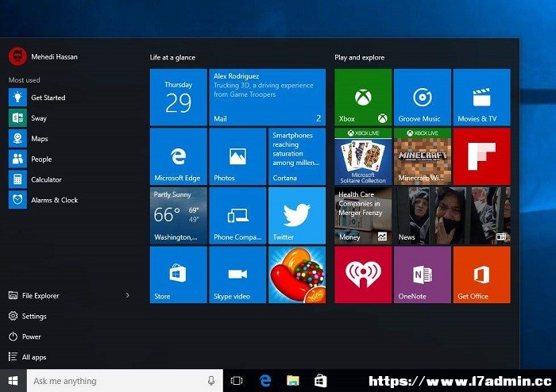Open Task View on the taskbar
The image size is (556, 392).
tap(237, 381)
